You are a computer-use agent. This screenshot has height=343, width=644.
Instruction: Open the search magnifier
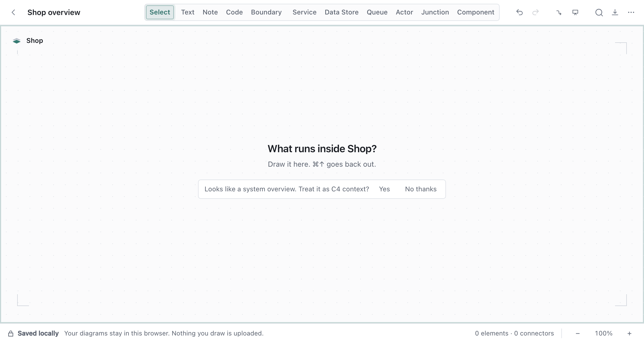pos(599,12)
